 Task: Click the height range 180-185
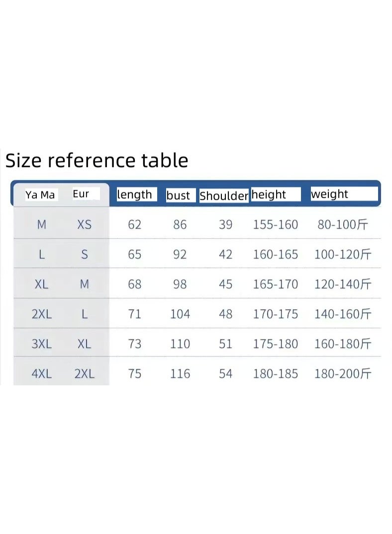coord(276,374)
